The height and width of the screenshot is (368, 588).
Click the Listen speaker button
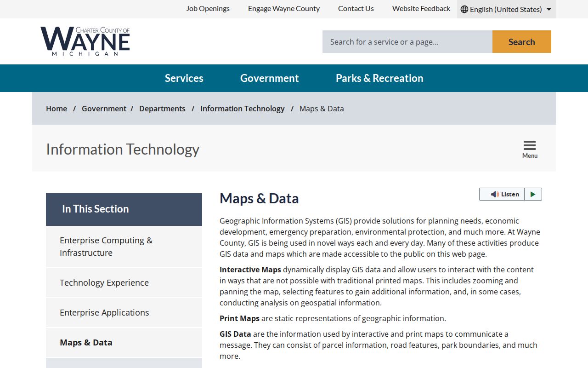[x=502, y=194]
